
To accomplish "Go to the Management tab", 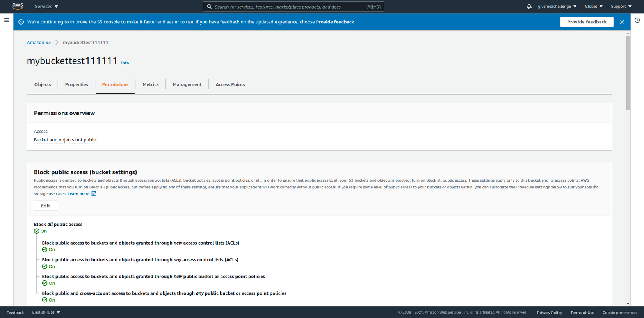I will pos(187,84).
